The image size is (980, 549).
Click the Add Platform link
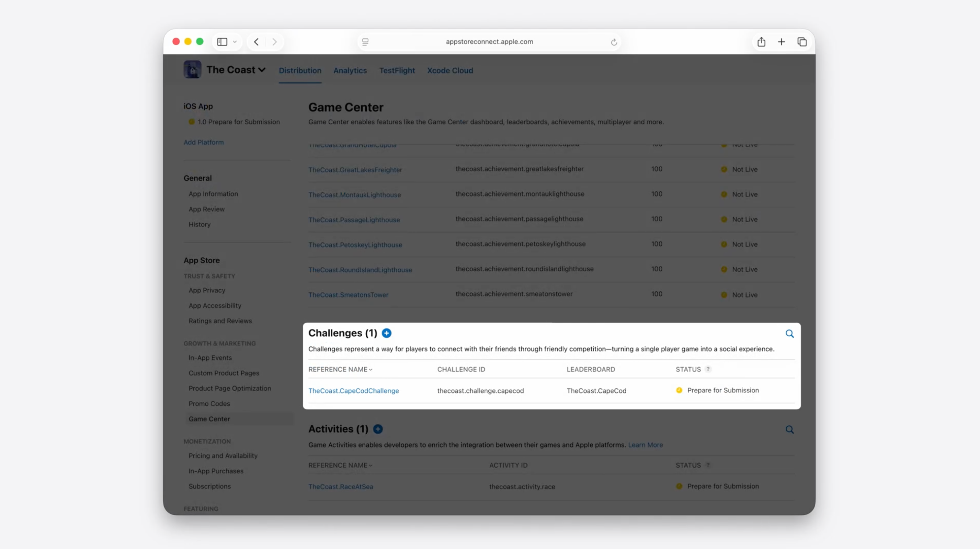(204, 142)
